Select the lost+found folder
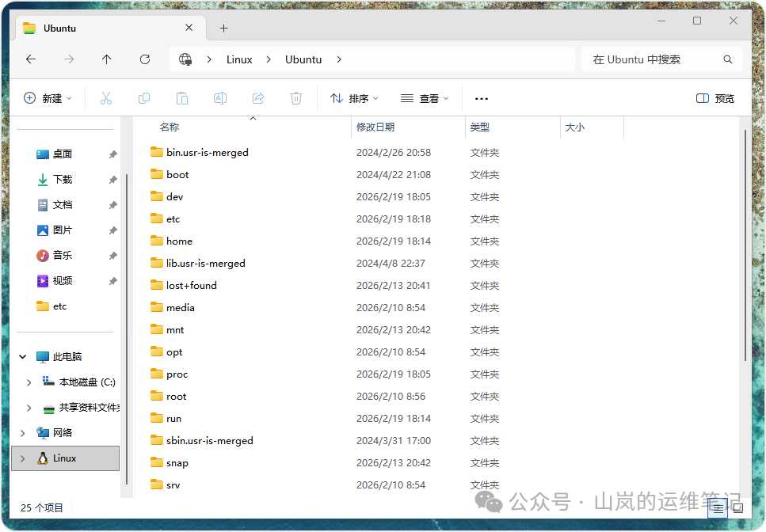Image resolution: width=766 pixels, height=532 pixels. 192,286
